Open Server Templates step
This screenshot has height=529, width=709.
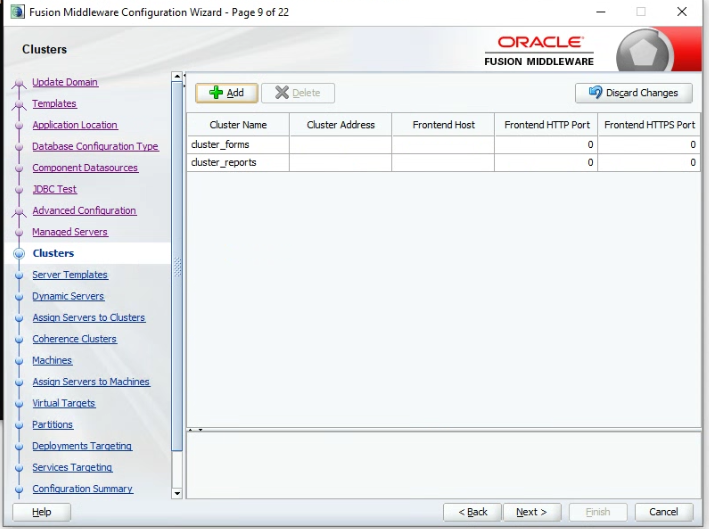(70, 275)
